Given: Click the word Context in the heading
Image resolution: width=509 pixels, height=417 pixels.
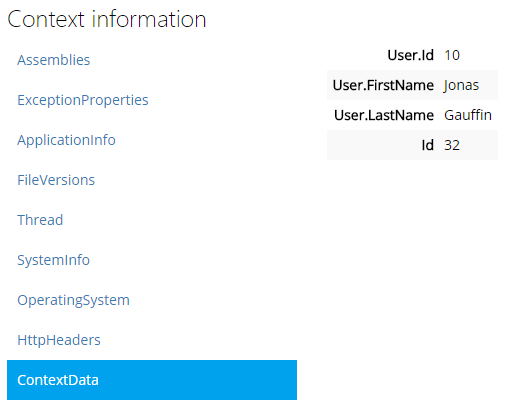Looking at the screenshot, I should point(46,19).
